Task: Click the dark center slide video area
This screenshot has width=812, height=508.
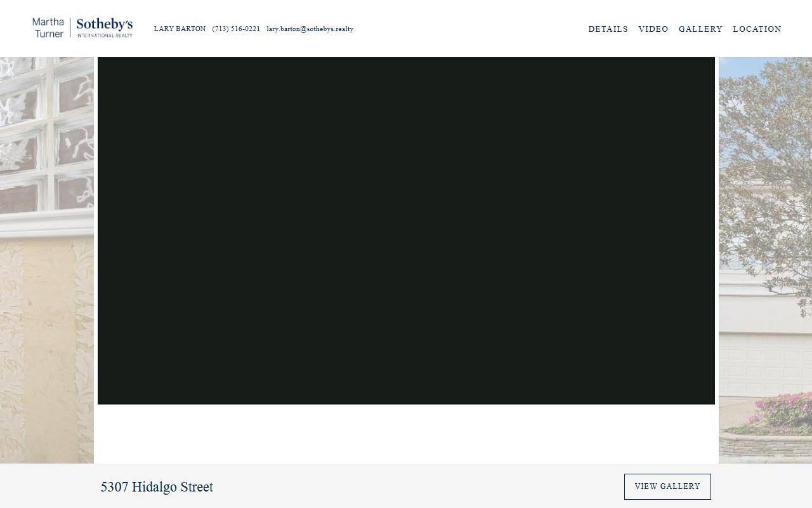Action: point(406,231)
